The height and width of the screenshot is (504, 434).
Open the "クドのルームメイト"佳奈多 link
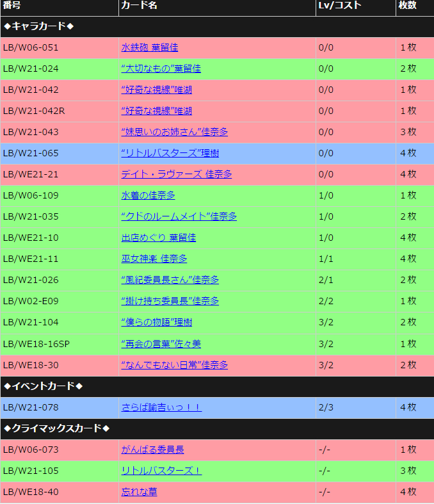tap(179, 217)
